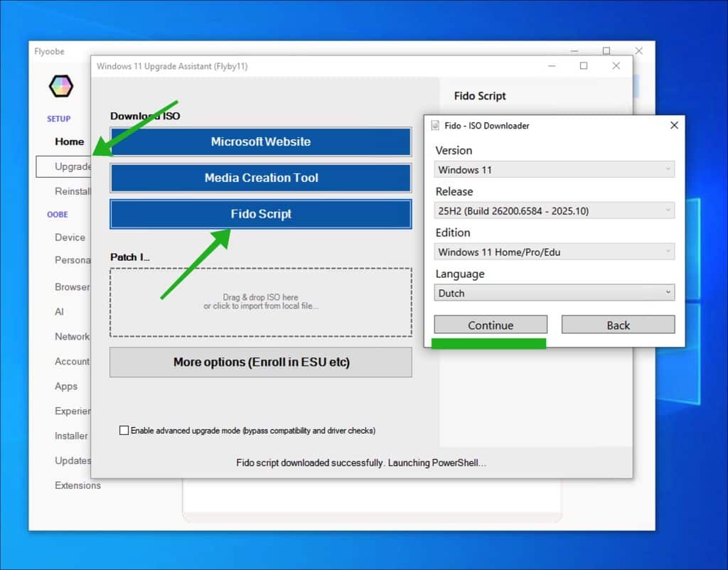Close the Windows 11 Upgrade Assistant window
This screenshot has height=570, width=728.
(x=616, y=66)
